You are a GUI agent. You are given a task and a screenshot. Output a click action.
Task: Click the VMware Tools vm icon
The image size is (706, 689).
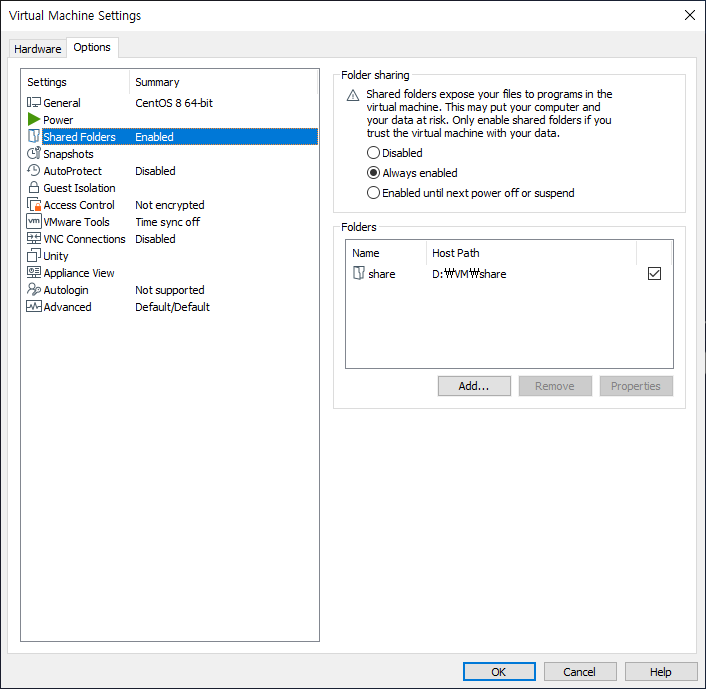34,222
